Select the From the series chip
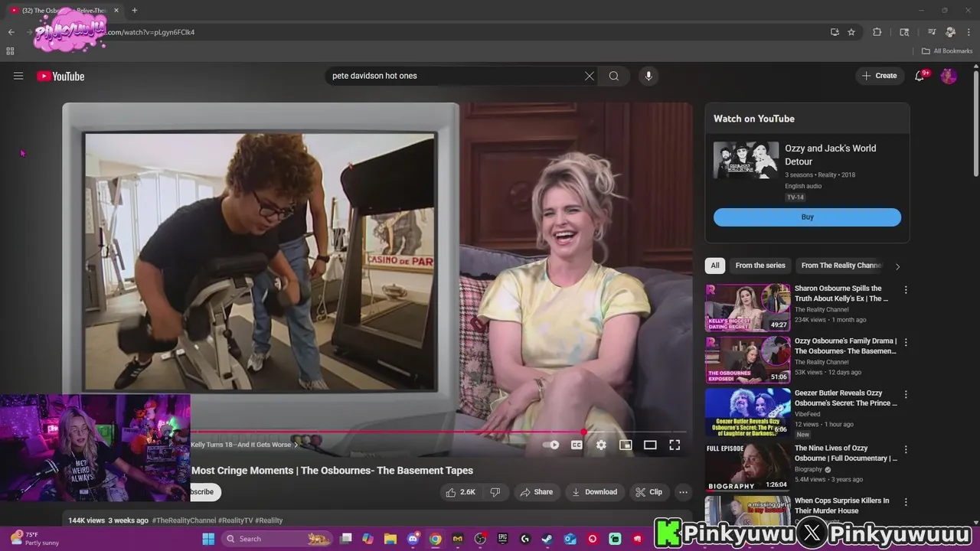 pyautogui.click(x=760, y=266)
